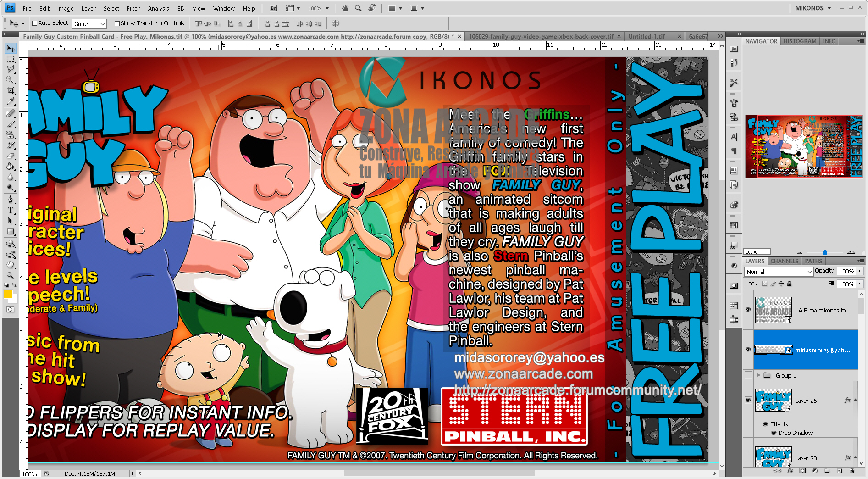
Task: Click the foreground color swatch
Action: tap(8, 294)
